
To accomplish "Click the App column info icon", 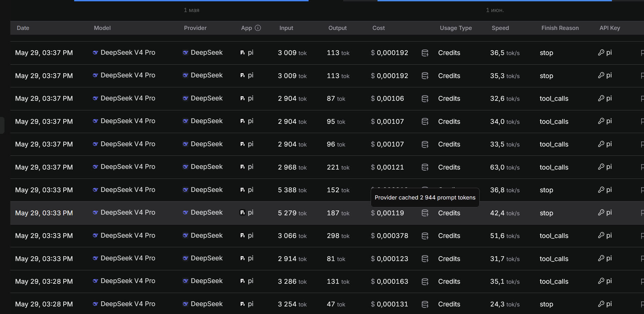I will coord(258,28).
